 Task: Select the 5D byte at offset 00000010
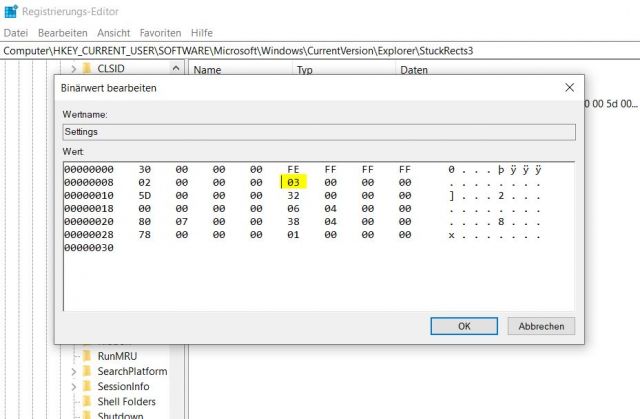144,195
